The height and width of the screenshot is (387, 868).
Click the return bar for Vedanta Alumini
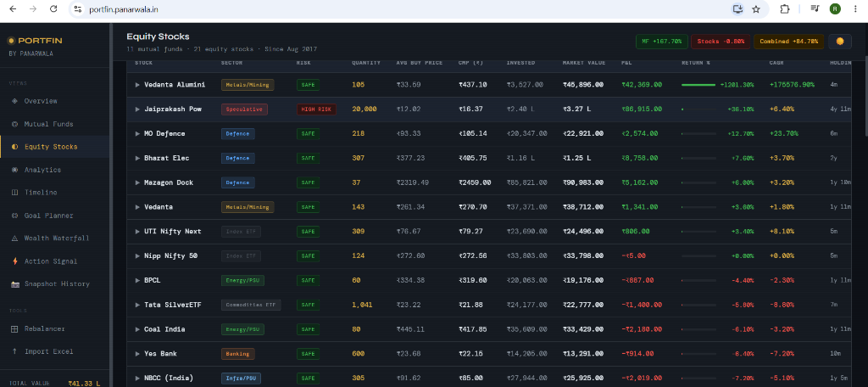[x=698, y=85]
